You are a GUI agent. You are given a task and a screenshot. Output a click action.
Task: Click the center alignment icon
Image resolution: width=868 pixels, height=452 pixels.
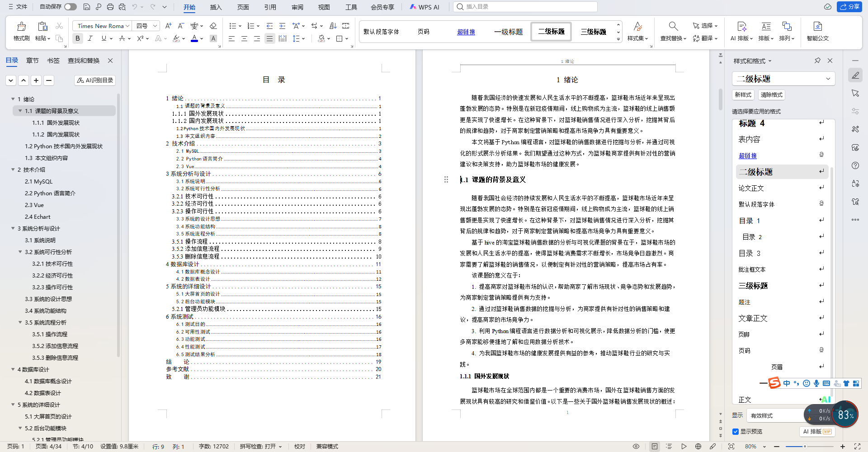[244, 39]
